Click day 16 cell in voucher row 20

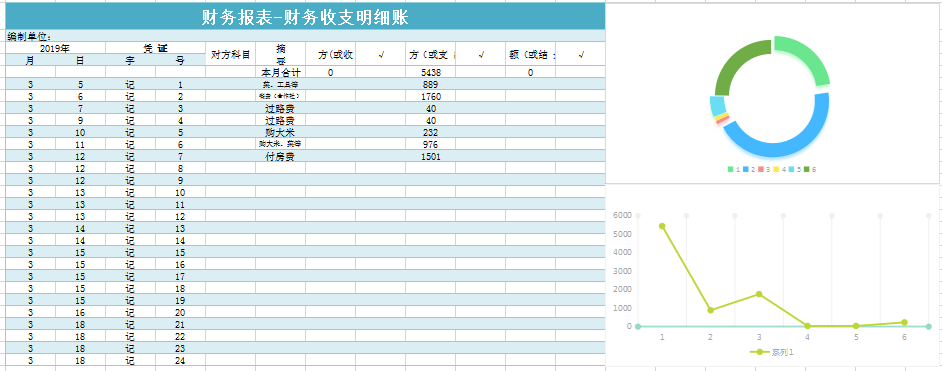point(81,312)
